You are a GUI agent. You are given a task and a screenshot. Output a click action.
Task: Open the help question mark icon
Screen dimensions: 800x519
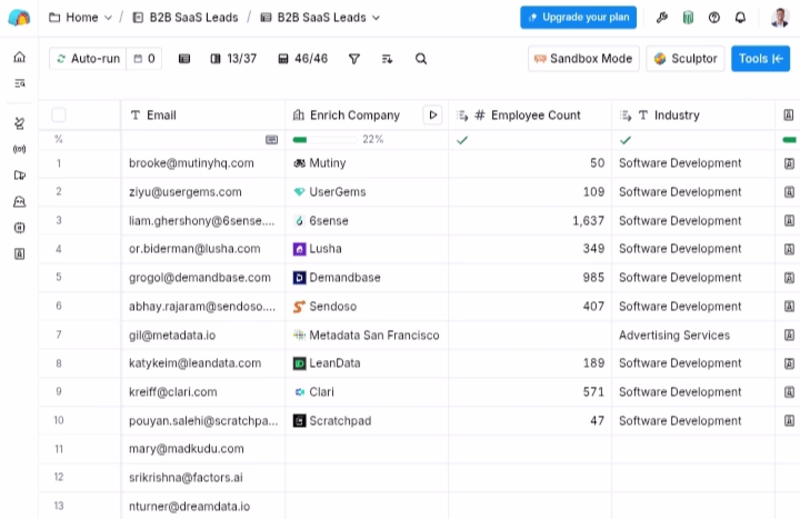click(x=714, y=18)
